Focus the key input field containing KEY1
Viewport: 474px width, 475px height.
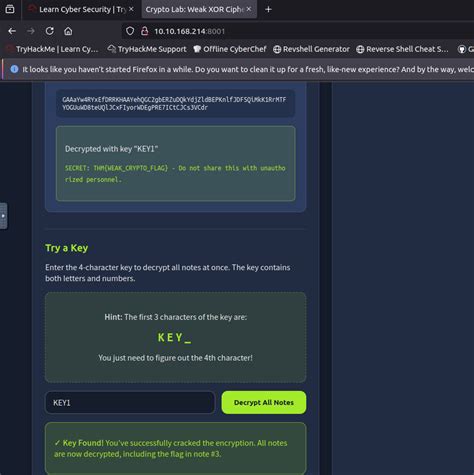click(130, 403)
